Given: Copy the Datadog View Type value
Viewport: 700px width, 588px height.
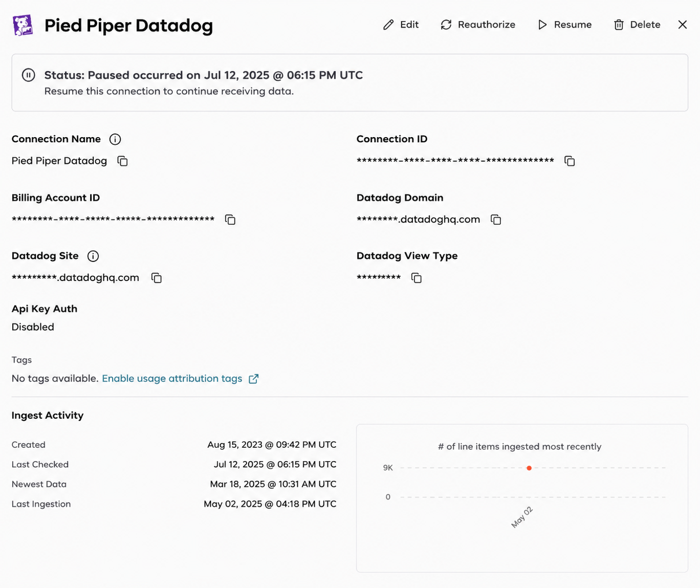Looking at the screenshot, I should tap(417, 278).
